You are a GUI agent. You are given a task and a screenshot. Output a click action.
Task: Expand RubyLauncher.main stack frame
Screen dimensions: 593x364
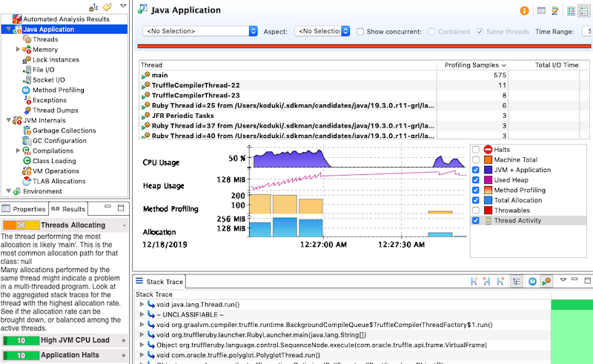pyautogui.click(x=142, y=334)
